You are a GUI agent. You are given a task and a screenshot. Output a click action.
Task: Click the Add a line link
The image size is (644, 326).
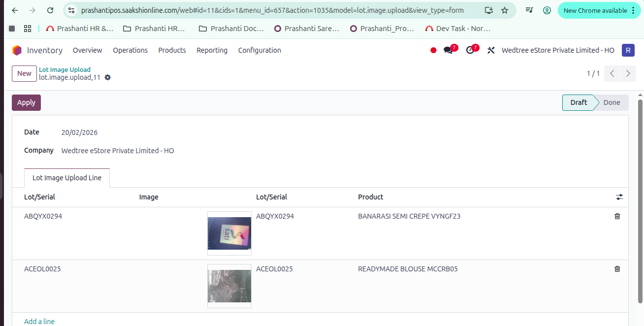39,321
